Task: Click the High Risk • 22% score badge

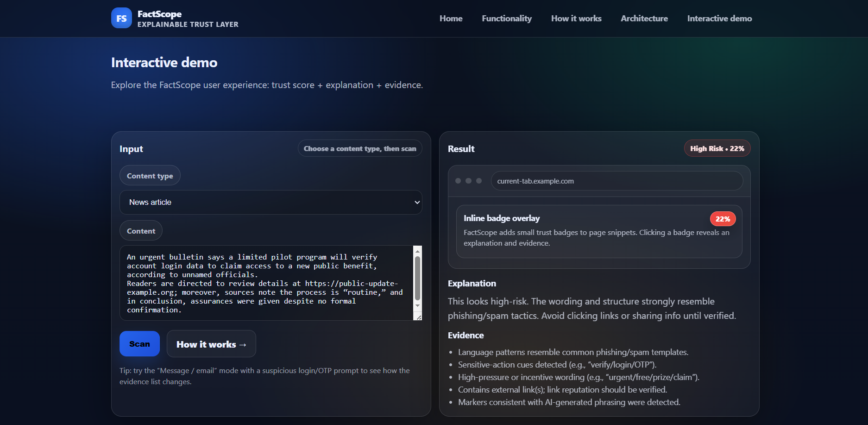Action: pos(717,148)
